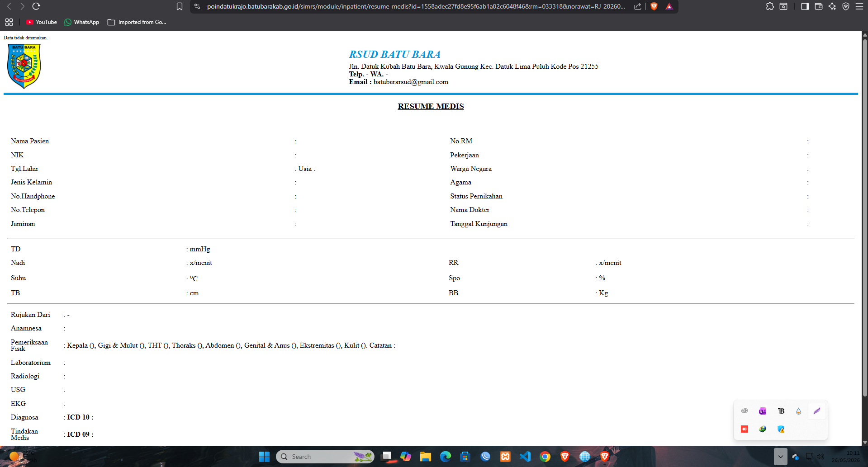Open the WhatsApp bookmark
The image size is (868, 467).
click(82, 22)
